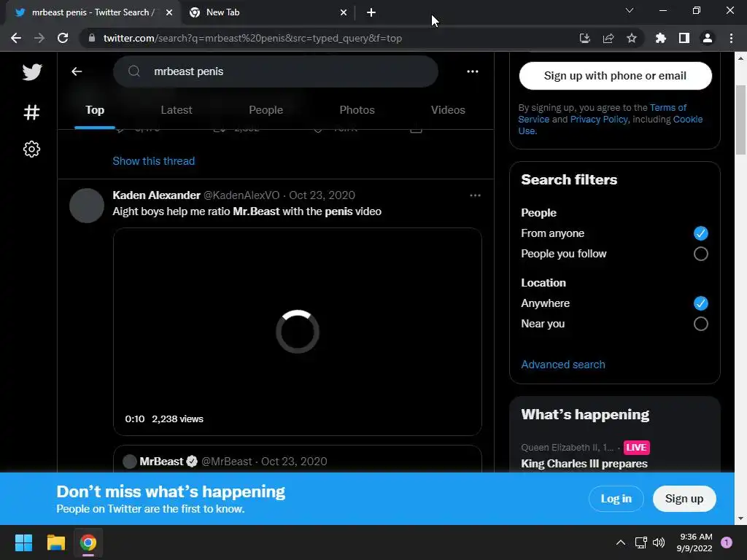Open the taskbar clock 9:36 AM
This screenshot has height=560, width=747.
[x=694, y=542]
